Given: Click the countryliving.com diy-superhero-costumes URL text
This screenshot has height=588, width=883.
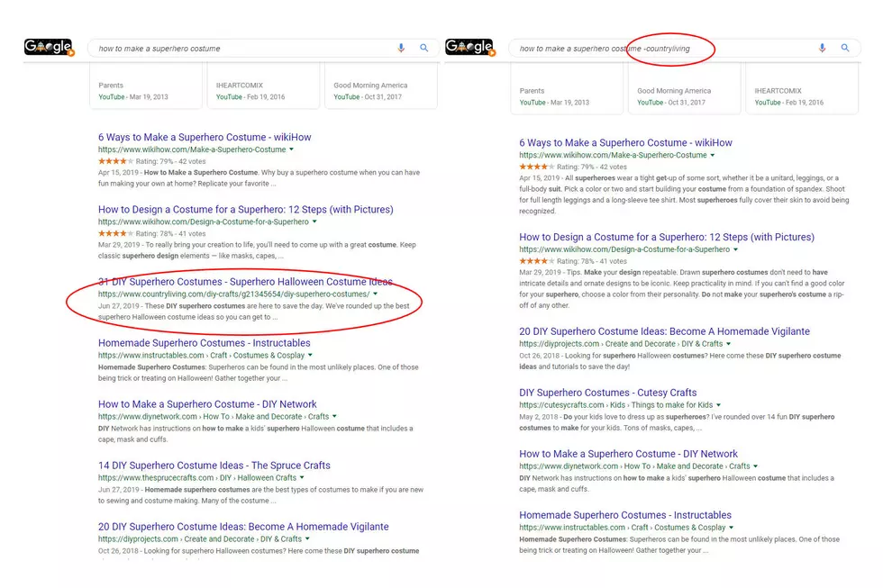Looking at the screenshot, I should tap(233, 294).
